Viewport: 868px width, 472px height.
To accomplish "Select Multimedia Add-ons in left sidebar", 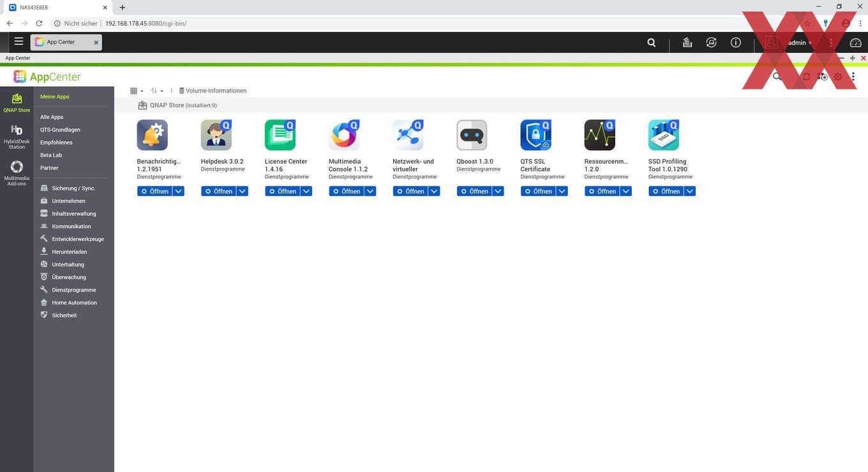I will point(17,173).
